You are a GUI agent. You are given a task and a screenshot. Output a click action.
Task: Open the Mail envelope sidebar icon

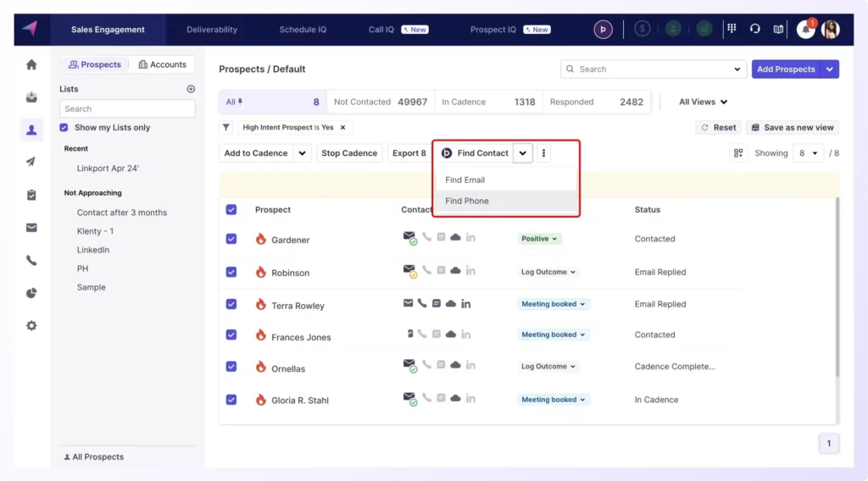31,228
